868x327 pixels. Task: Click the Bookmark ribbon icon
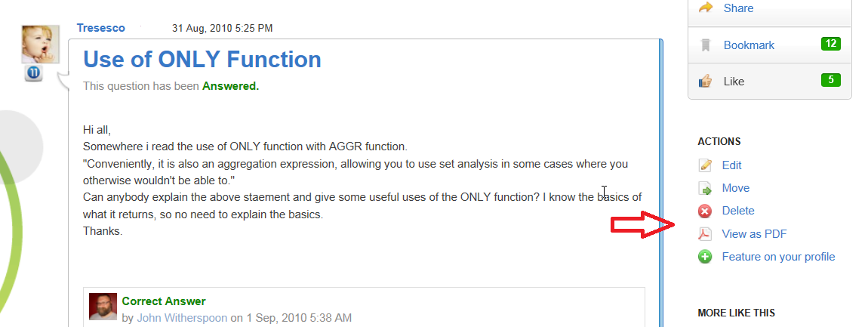tap(706, 45)
